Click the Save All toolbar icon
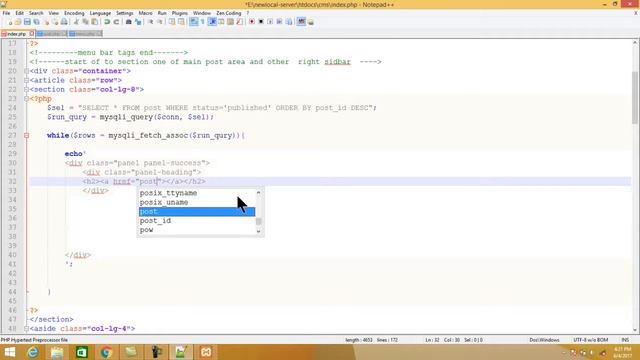640x360 pixels. tap(36, 22)
